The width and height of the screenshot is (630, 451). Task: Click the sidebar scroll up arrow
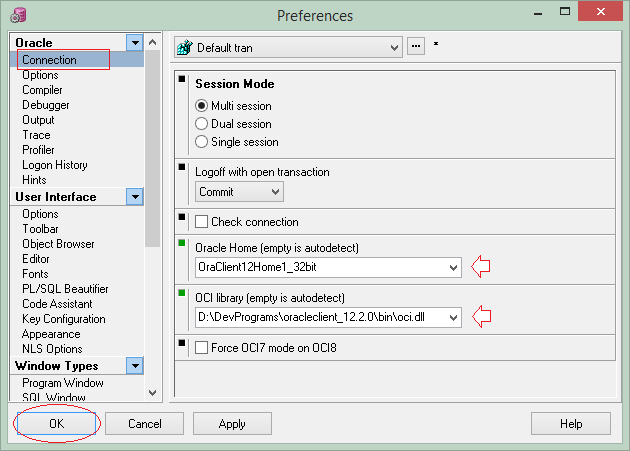[152, 42]
